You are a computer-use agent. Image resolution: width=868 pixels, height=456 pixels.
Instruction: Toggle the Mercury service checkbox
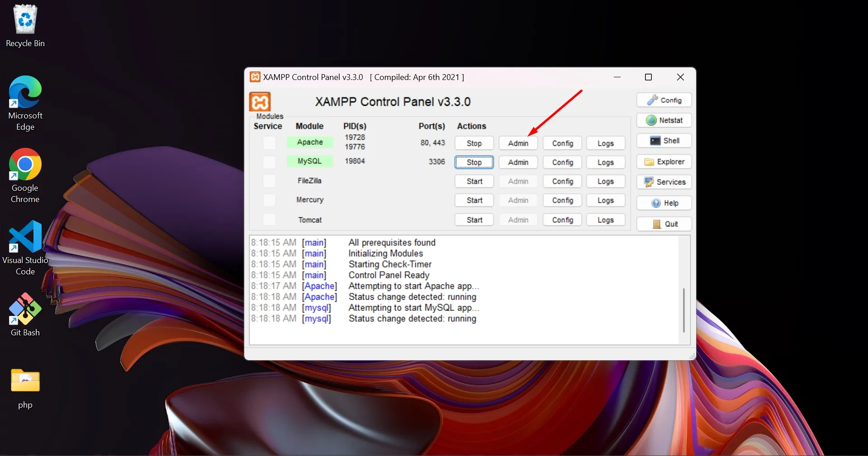269,200
